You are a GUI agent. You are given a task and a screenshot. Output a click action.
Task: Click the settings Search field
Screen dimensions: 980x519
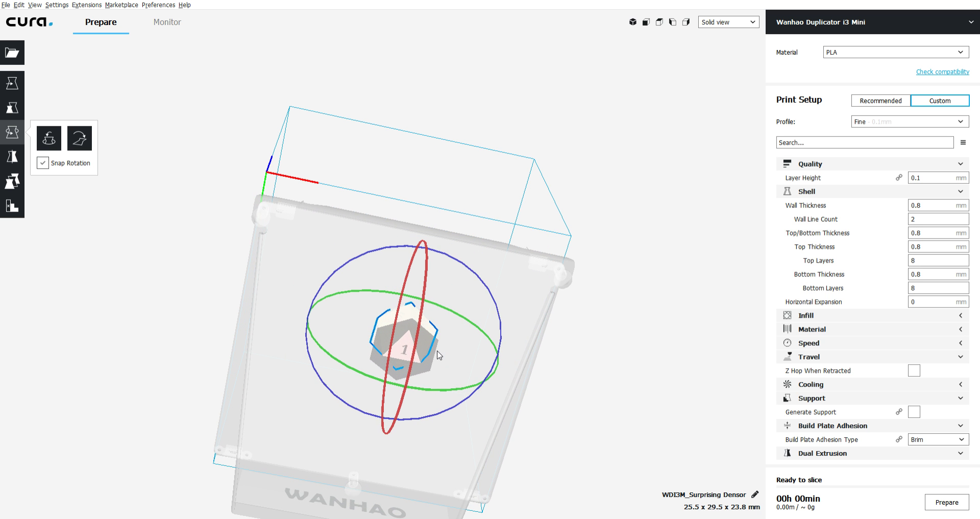865,143
